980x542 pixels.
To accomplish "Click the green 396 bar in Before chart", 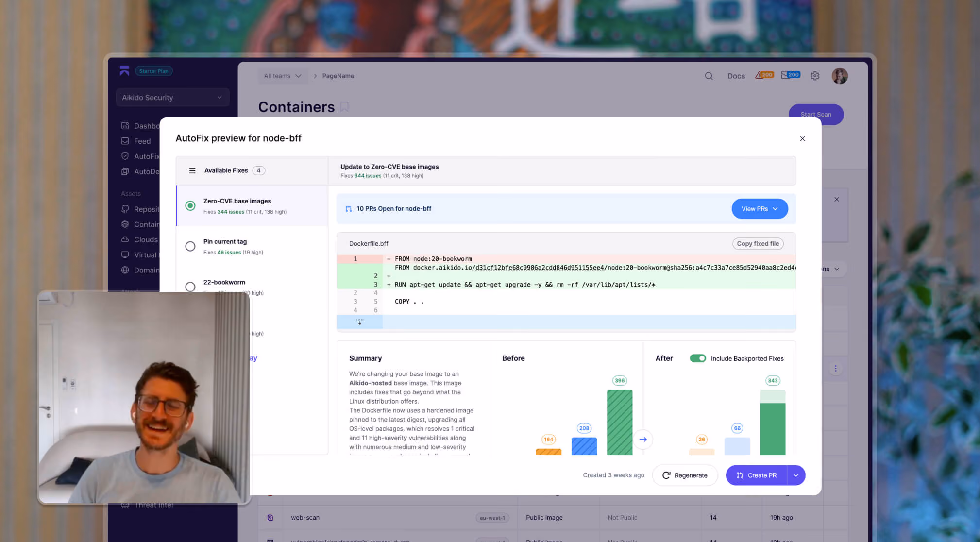I will coord(620,422).
